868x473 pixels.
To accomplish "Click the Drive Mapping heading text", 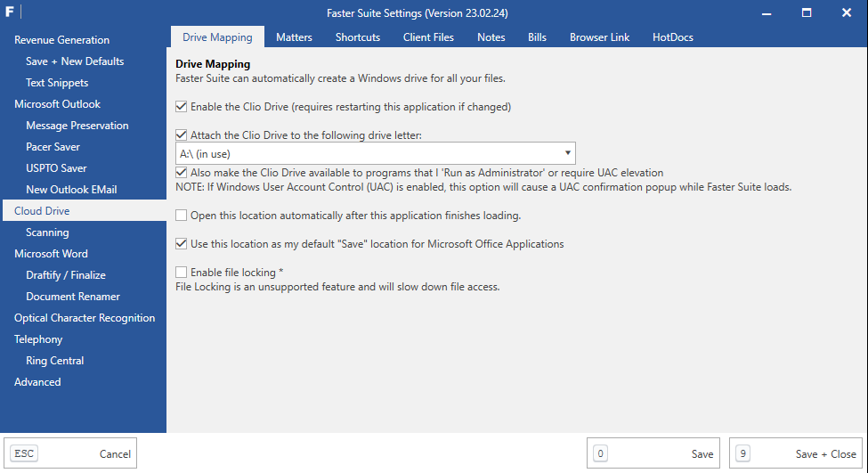I will coord(213,64).
